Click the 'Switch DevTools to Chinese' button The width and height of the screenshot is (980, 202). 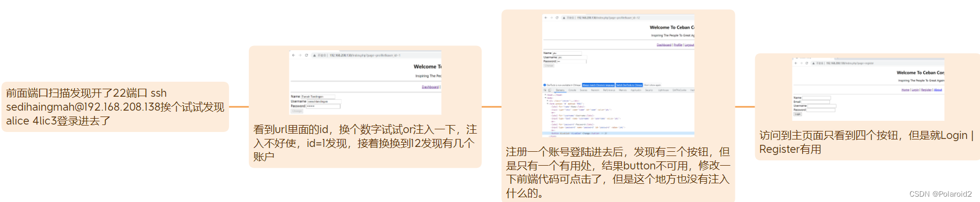tap(629, 85)
